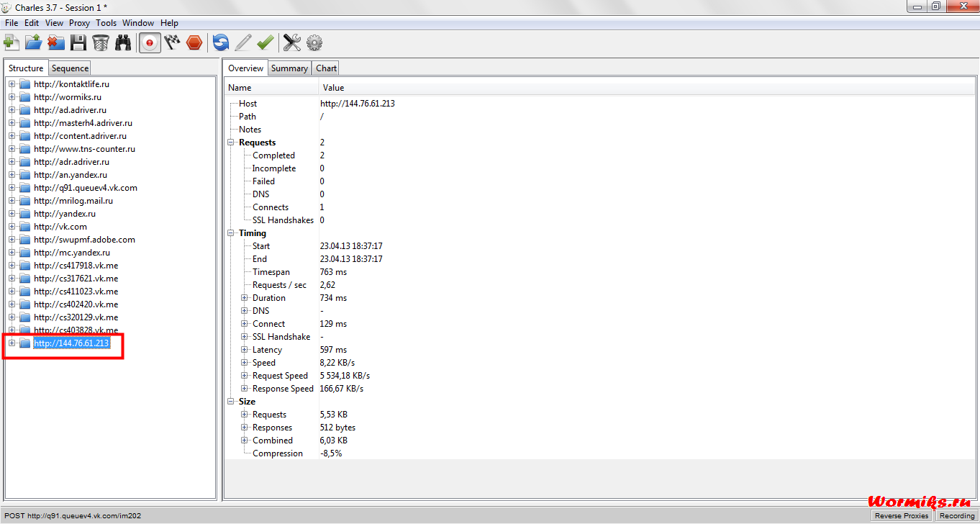Collapse the Timing section in Overview
The height and width of the screenshot is (524, 980).
tap(232, 233)
